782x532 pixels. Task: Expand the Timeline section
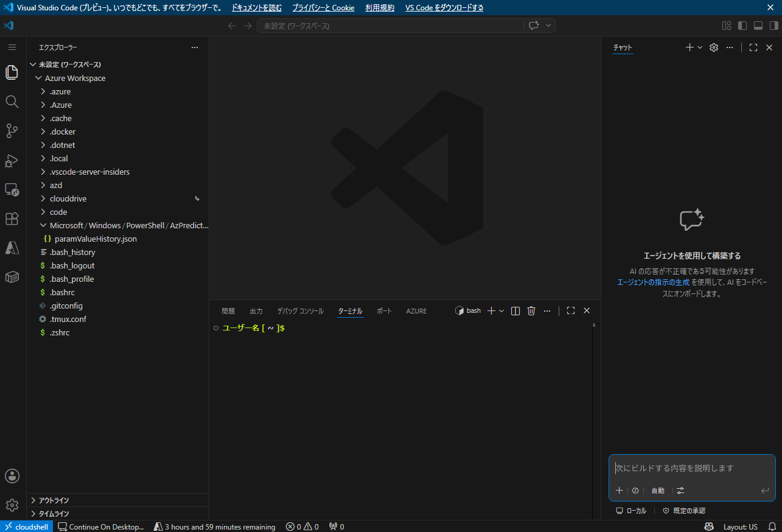pyautogui.click(x=117, y=514)
